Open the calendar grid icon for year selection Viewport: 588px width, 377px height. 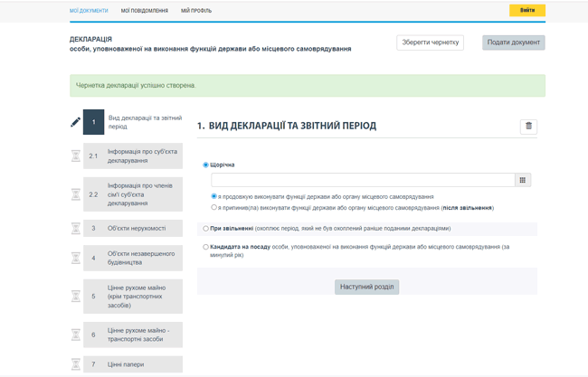pyautogui.click(x=523, y=180)
